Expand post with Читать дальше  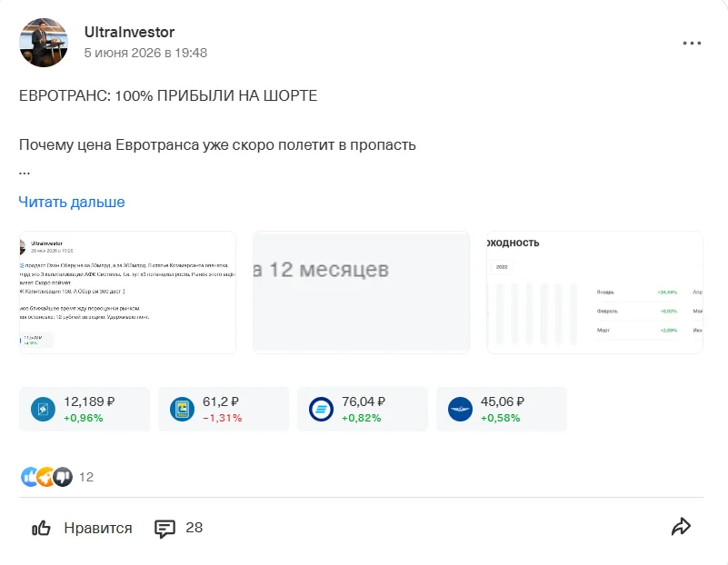pos(72,203)
